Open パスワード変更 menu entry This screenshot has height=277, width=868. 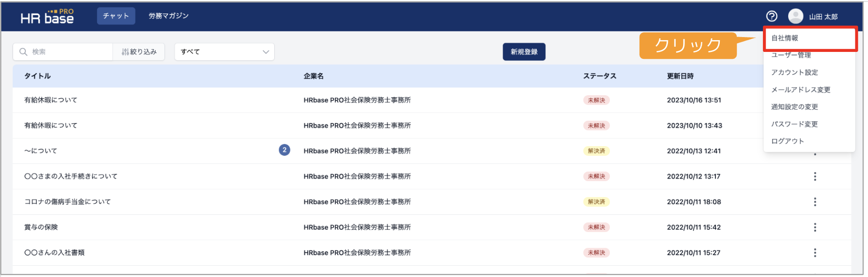794,124
